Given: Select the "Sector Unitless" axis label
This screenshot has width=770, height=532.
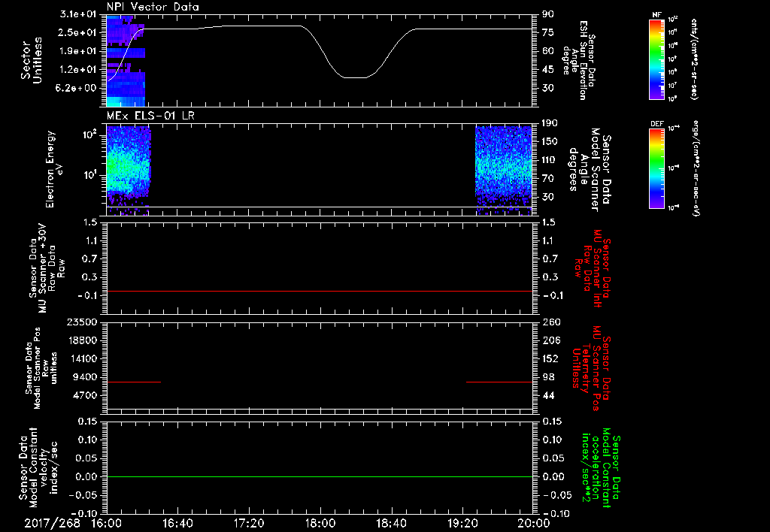Looking at the screenshot, I should [x=31, y=60].
